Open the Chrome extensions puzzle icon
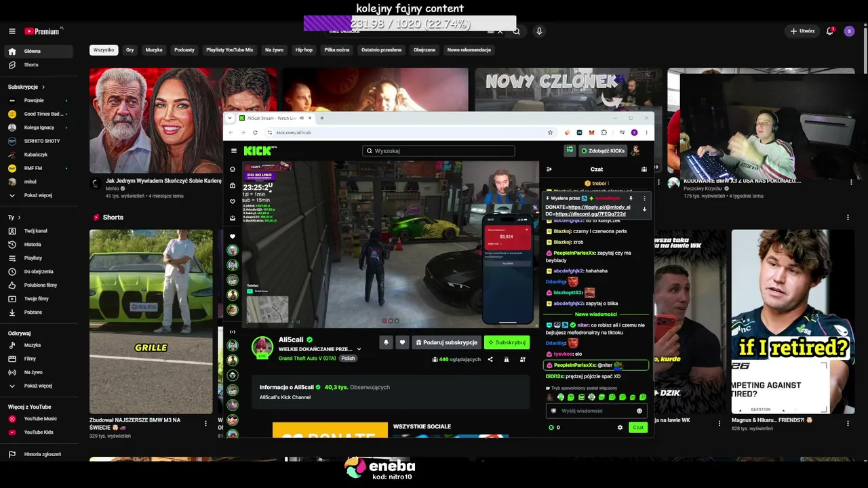Screen dimensions: 868x488 604,133
